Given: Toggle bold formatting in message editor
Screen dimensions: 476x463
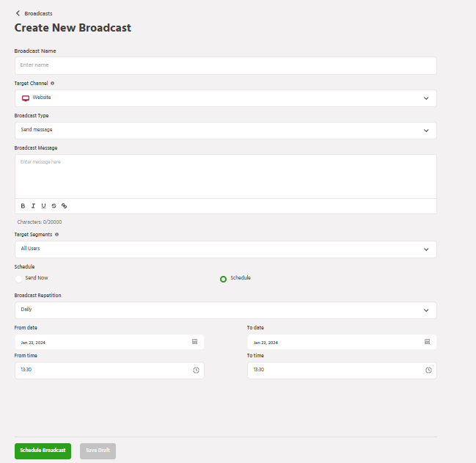Looking at the screenshot, I should click(23, 206).
